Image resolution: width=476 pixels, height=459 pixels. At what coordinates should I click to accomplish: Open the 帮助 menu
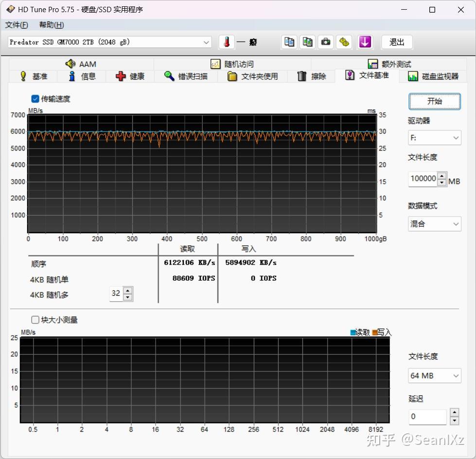pos(52,25)
